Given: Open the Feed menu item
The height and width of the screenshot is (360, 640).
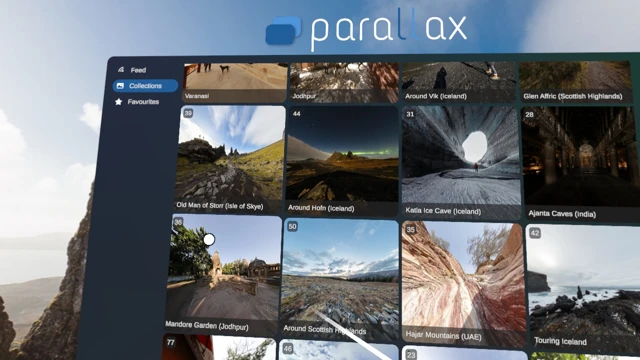Looking at the screenshot, I should [138, 70].
